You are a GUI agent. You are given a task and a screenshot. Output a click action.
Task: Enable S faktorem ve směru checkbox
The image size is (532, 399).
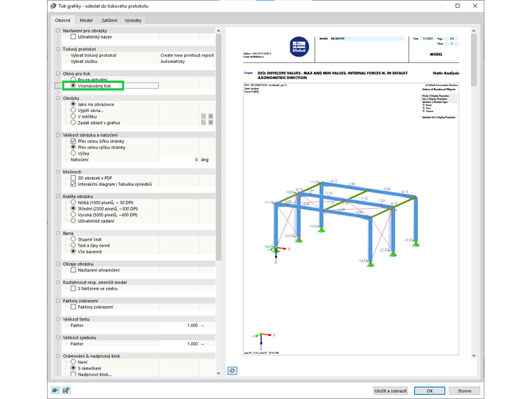pos(73,288)
